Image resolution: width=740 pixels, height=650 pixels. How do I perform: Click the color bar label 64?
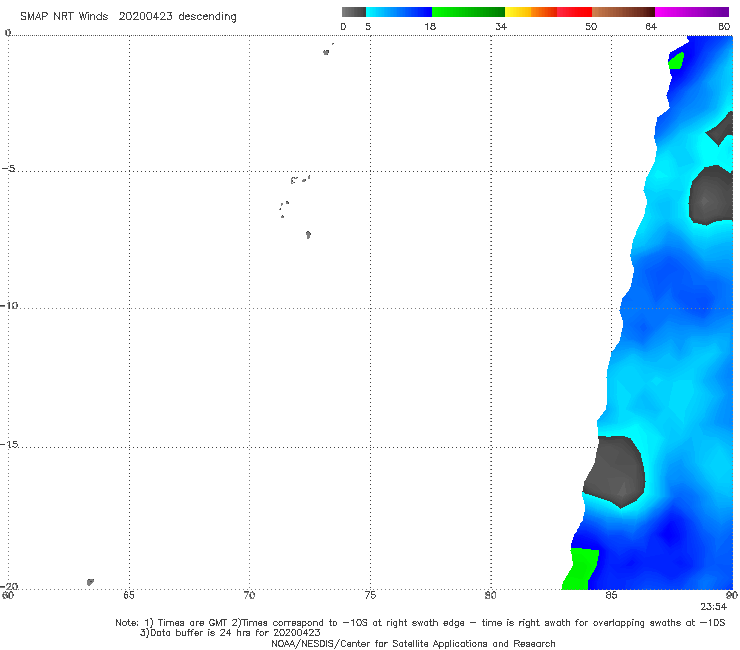(651, 26)
